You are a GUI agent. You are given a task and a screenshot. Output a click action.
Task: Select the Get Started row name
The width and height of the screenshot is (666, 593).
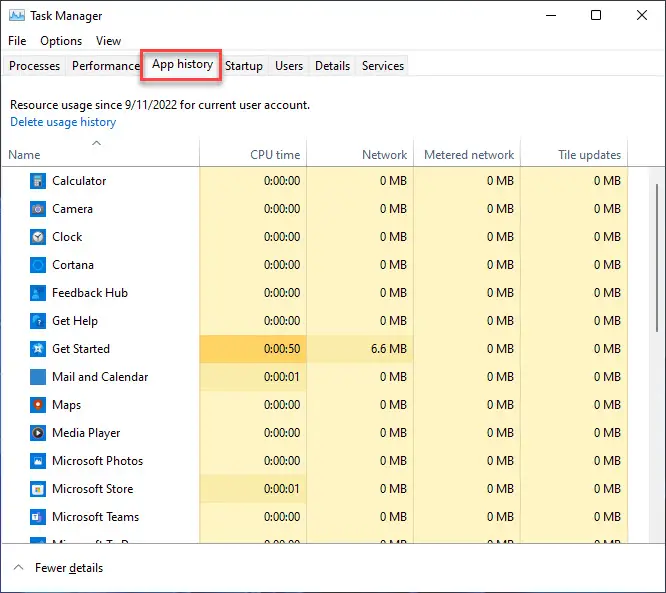pyautogui.click(x=81, y=349)
